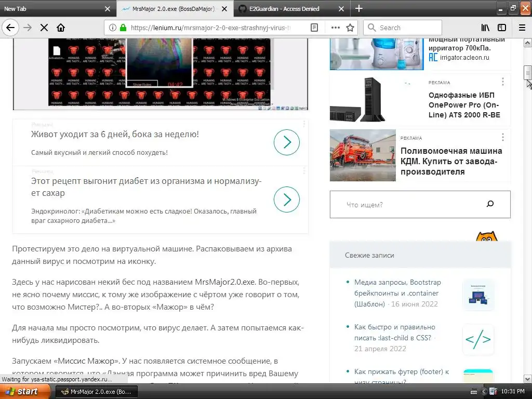Close the MrsMajor 2.0.exe tab
532x399 pixels.
pyautogui.click(x=224, y=9)
